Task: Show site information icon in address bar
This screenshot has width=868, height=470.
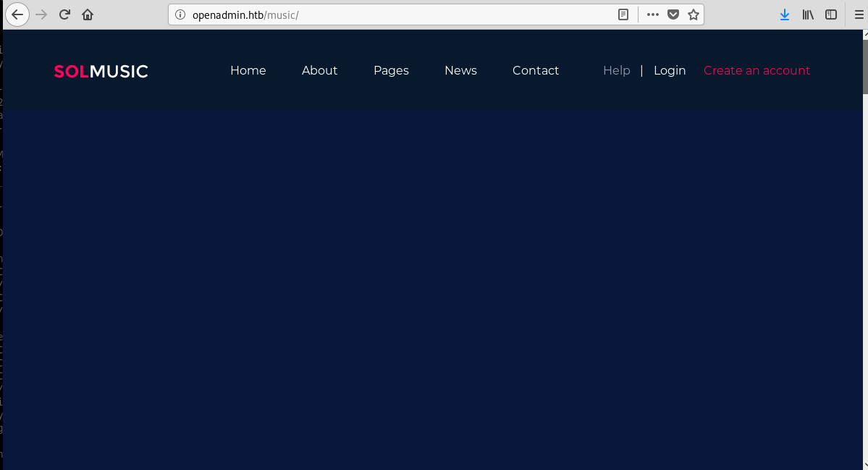Action: point(180,14)
